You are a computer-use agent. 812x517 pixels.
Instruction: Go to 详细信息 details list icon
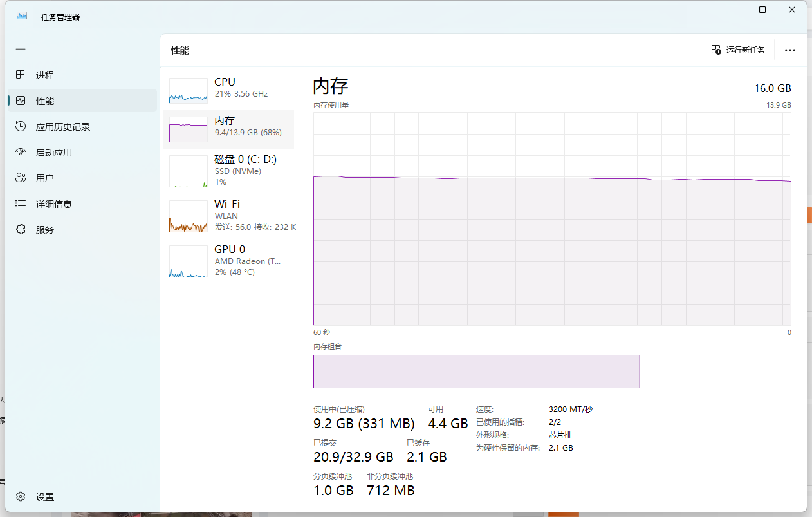coord(21,204)
